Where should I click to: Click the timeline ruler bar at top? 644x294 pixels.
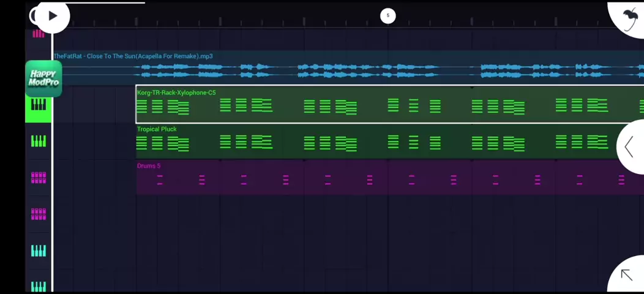point(245,20)
